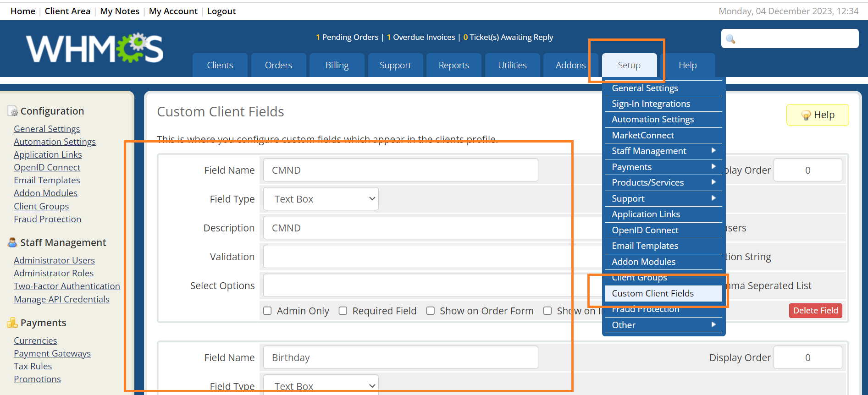Select Sign-In Integrations menu item

point(663,104)
